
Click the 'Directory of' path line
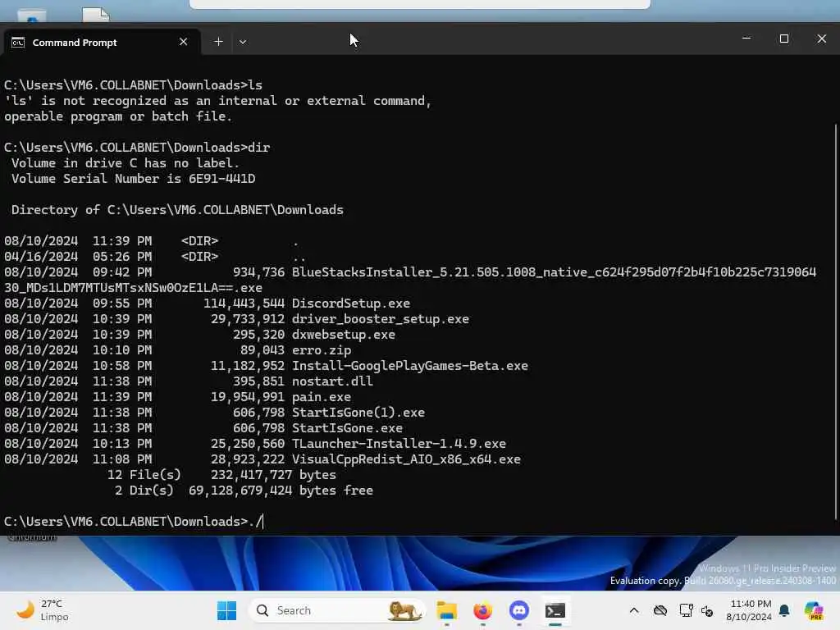coord(177,210)
